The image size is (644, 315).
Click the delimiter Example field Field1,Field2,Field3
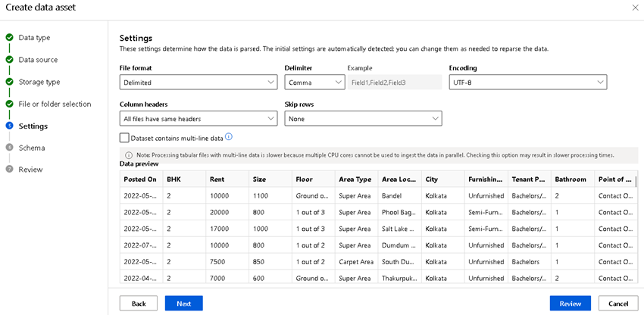point(395,82)
